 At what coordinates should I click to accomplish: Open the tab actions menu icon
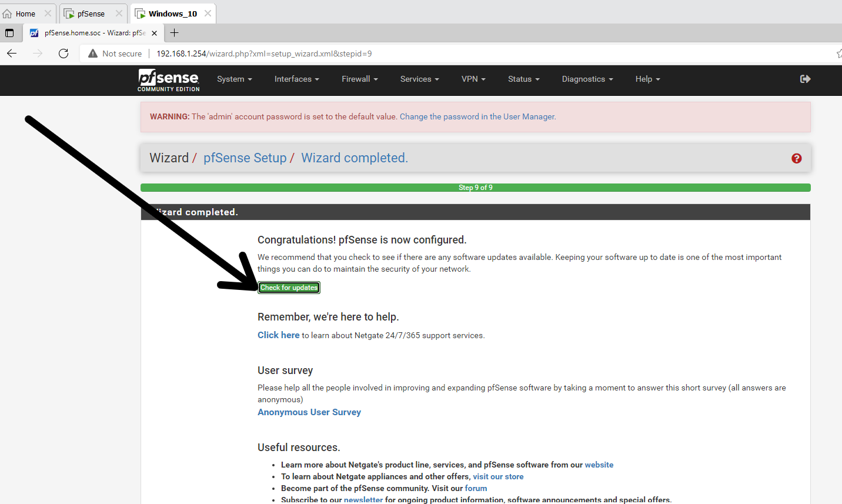[9, 33]
